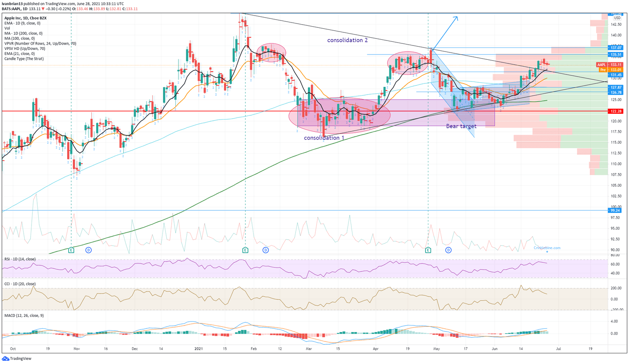Click the red 122.28 price level label
Image resolution: width=629 pixels, height=364 pixels.
(x=616, y=111)
